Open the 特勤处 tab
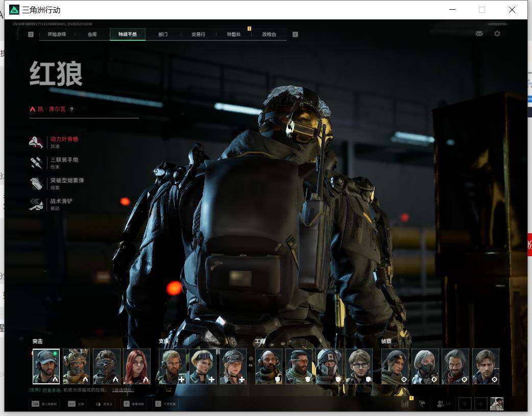 234,34
